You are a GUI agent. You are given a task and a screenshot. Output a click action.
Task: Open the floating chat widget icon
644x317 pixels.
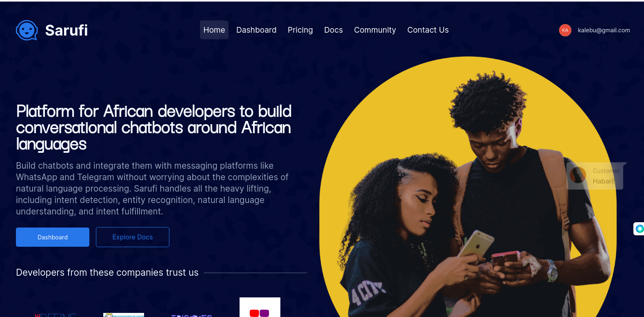pyautogui.click(x=639, y=229)
